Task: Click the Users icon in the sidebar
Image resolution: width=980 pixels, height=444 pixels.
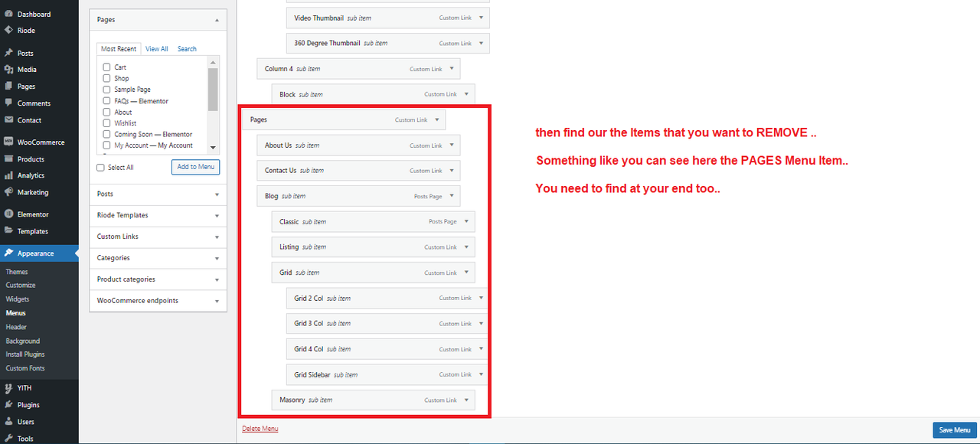Action: [x=8, y=421]
